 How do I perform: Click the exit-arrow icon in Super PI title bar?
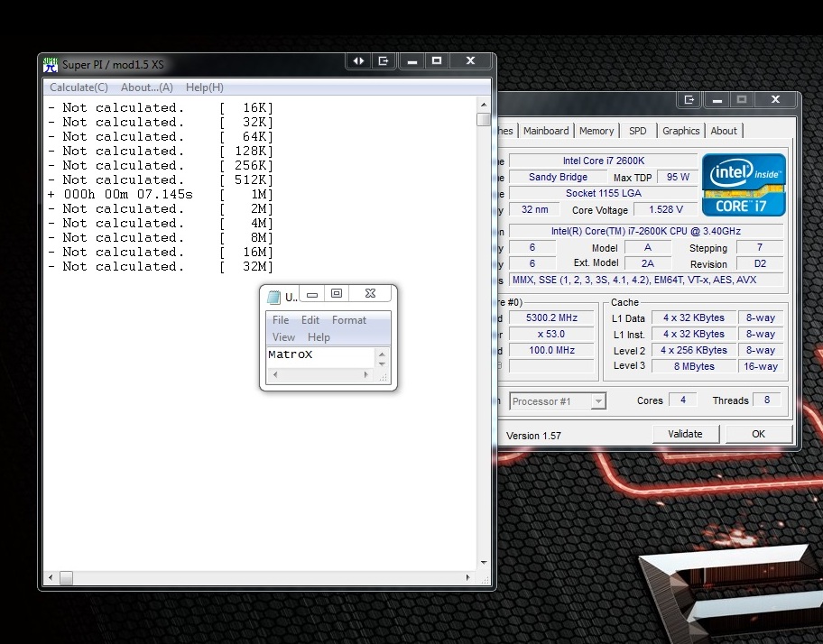tap(384, 61)
